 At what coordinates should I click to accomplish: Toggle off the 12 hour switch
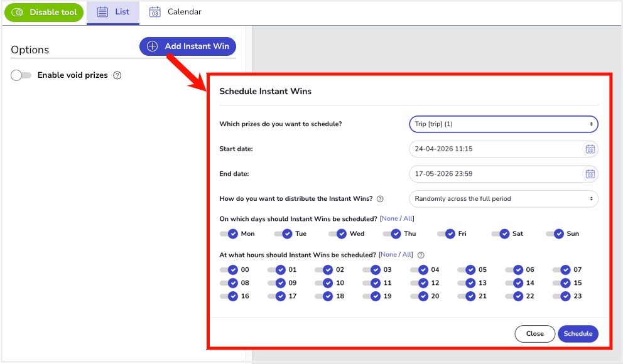point(418,283)
